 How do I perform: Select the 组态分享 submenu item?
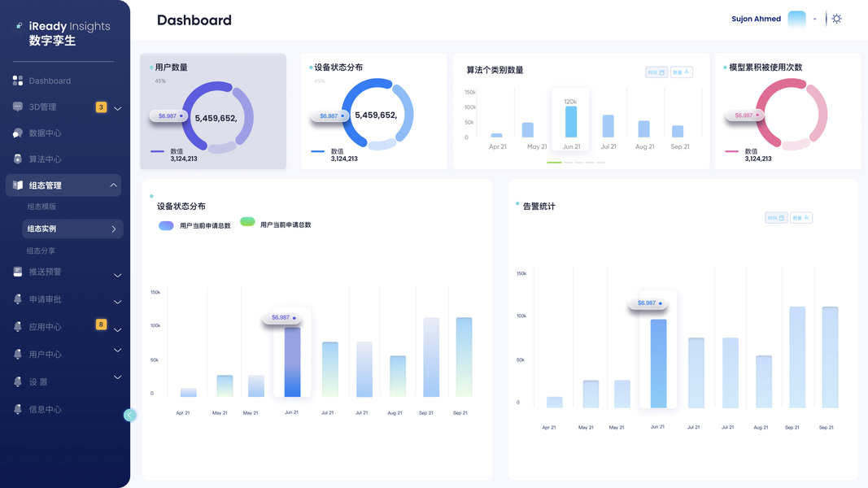(41, 251)
